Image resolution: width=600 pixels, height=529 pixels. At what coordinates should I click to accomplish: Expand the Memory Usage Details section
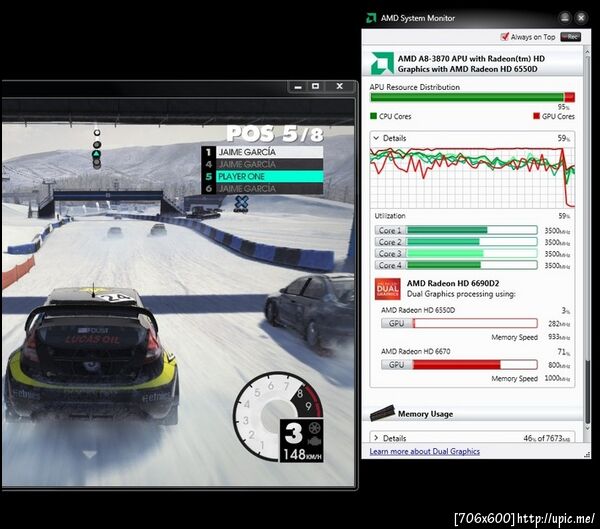[x=376, y=438]
